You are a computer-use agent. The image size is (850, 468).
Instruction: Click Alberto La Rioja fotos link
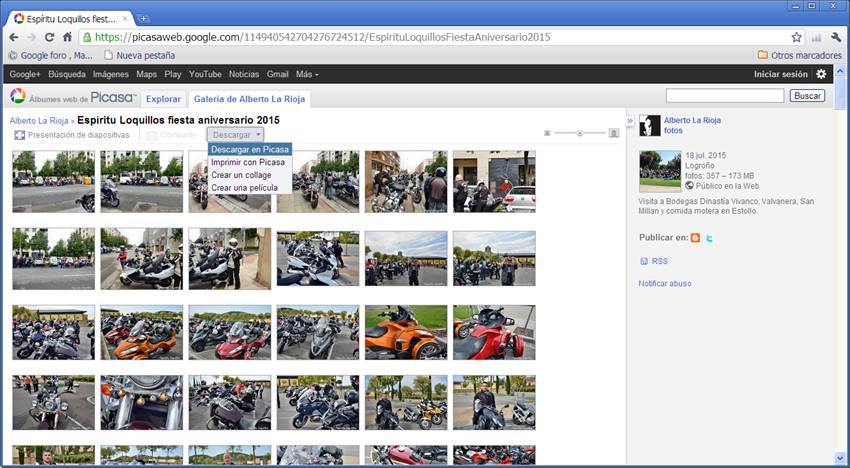(x=692, y=125)
